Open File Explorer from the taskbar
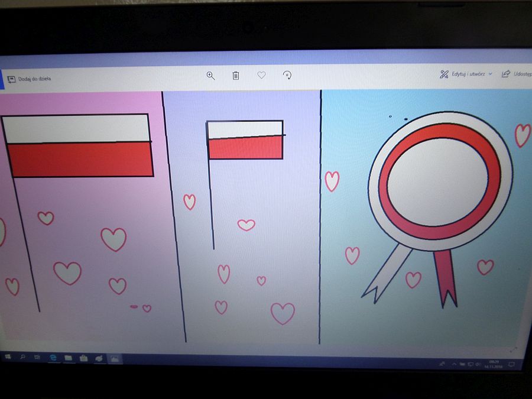This screenshot has width=532, height=399. 69,358
